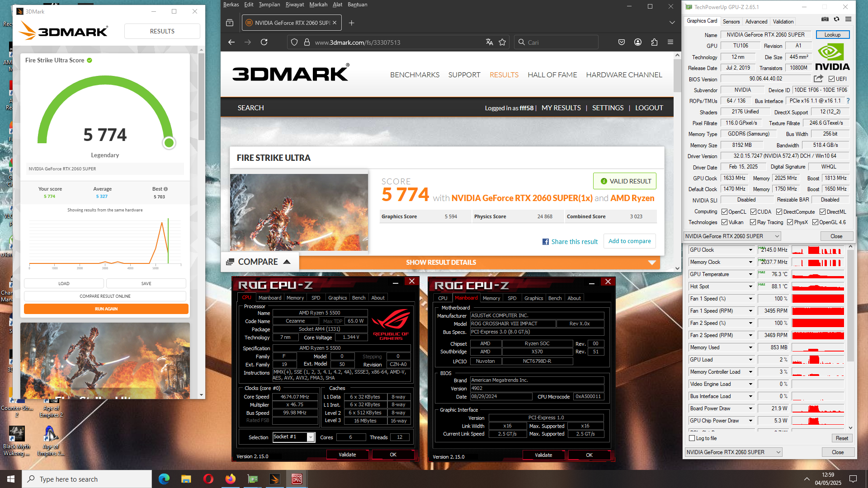Open Microsoft Edge from the taskbar
The width and height of the screenshot is (868, 488).
coord(164,479)
